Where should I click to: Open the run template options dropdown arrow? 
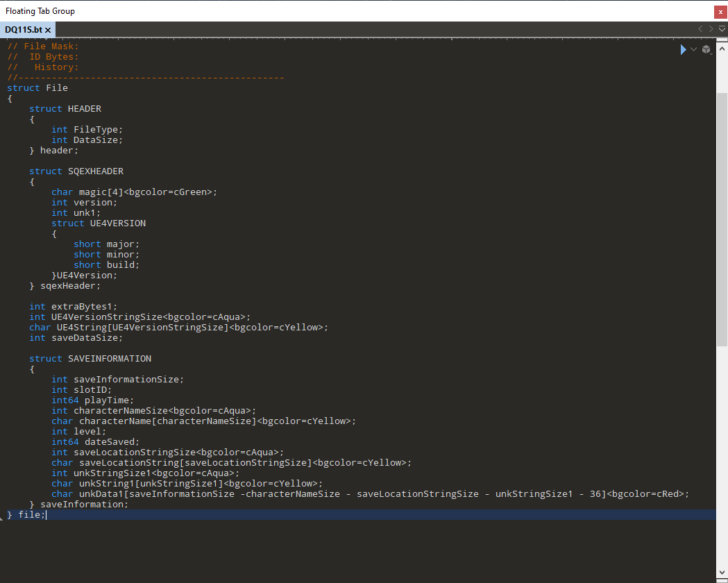tap(693, 49)
